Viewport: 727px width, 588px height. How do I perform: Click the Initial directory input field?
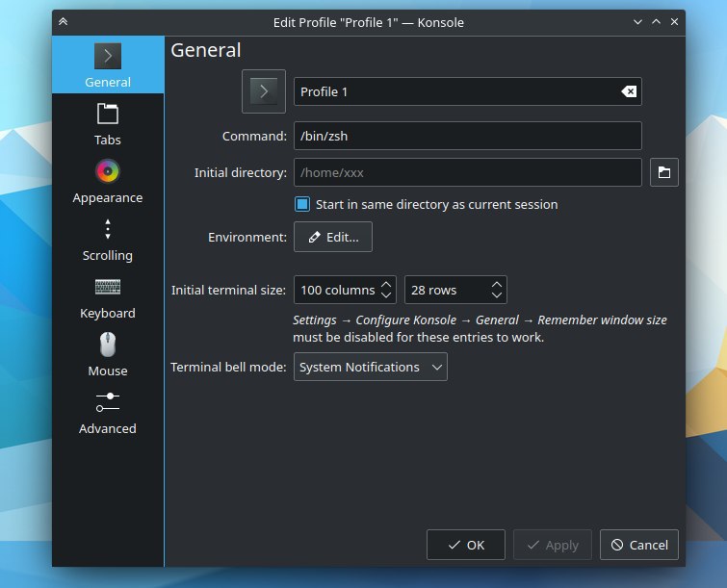click(x=468, y=172)
